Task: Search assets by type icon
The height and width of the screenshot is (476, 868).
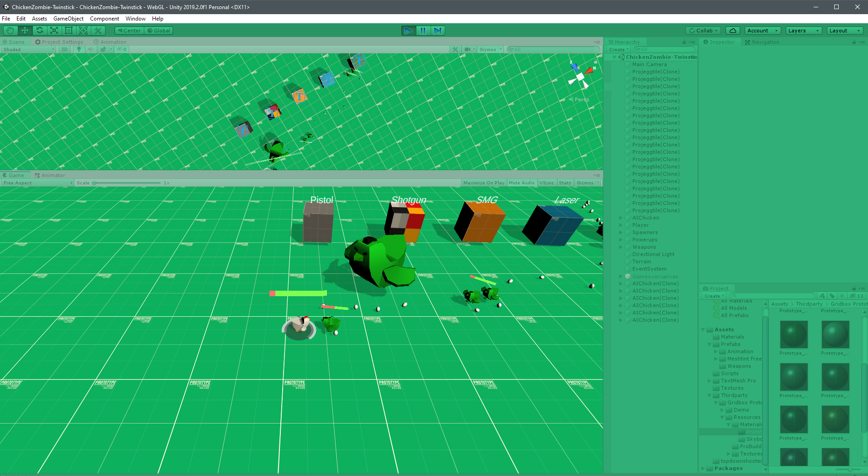Action: [822, 296]
